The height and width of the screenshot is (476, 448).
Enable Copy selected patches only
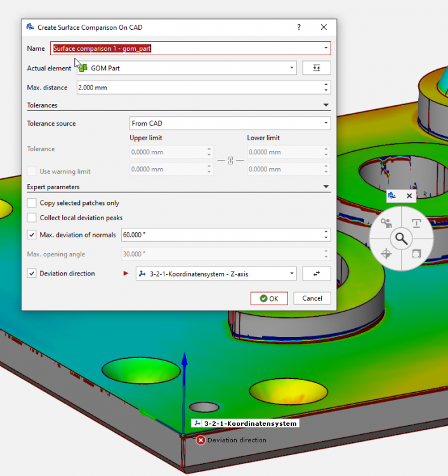coord(32,203)
